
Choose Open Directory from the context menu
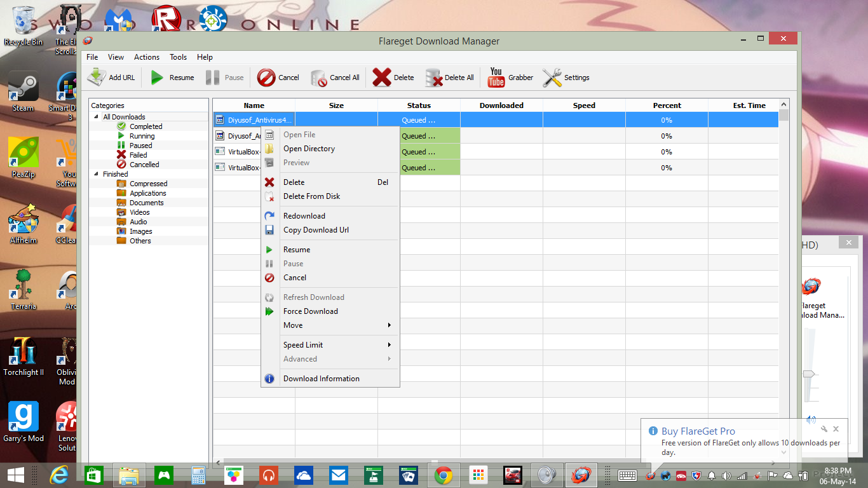[330, 149]
